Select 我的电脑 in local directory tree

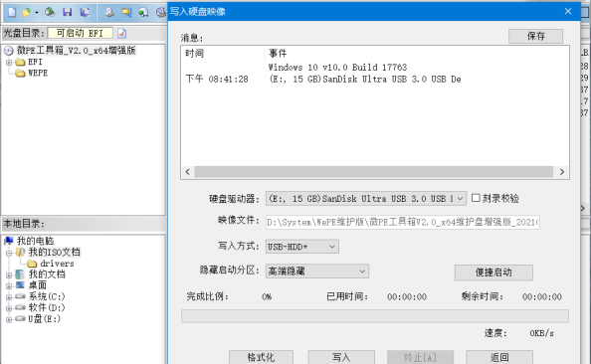35,241
